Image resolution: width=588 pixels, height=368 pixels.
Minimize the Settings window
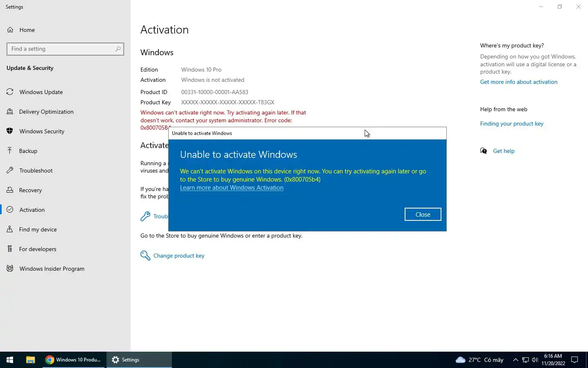tap(541, 7)
